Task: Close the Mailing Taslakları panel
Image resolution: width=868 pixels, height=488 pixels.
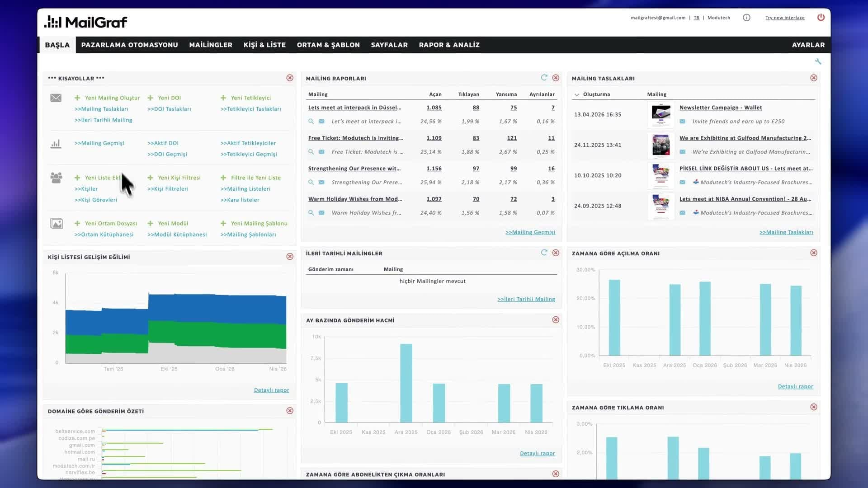Action: point(814,78)
